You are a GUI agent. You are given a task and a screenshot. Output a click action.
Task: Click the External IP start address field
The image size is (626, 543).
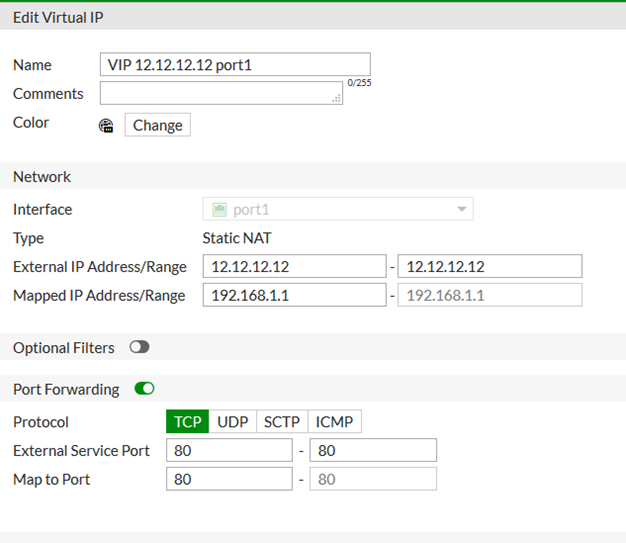(295, 266)
